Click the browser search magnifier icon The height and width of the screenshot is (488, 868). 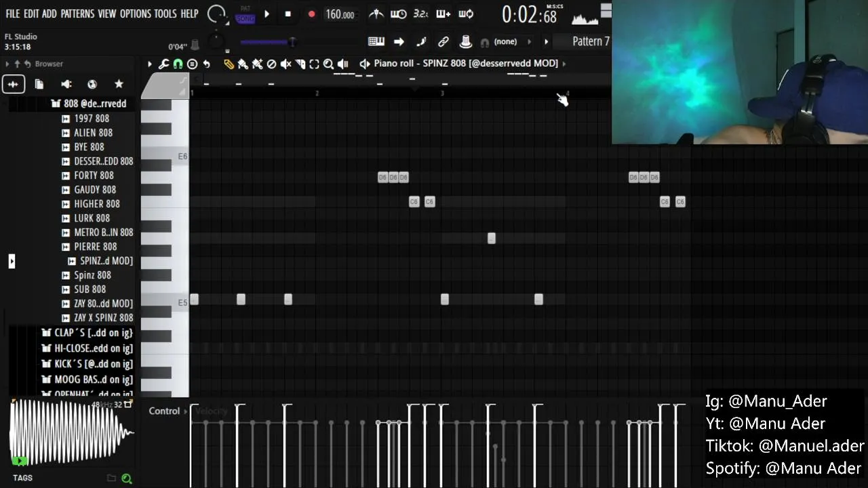126,479
